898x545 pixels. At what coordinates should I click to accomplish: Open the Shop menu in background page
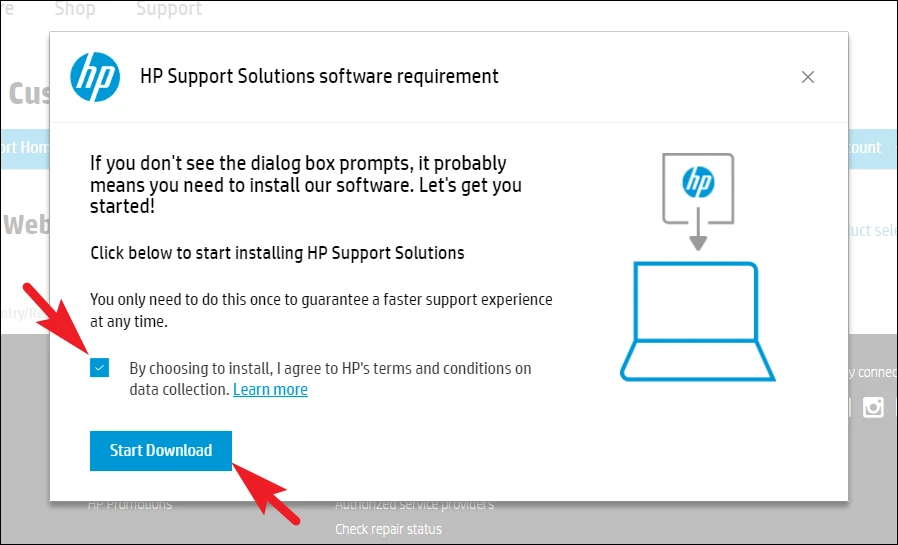pos(75,9)
